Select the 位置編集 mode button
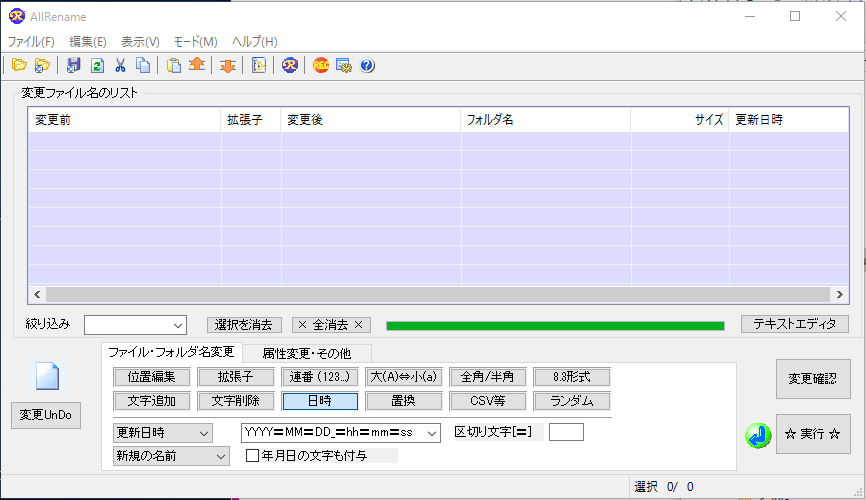This screenshot has height=500, width=866. [151, 377]
